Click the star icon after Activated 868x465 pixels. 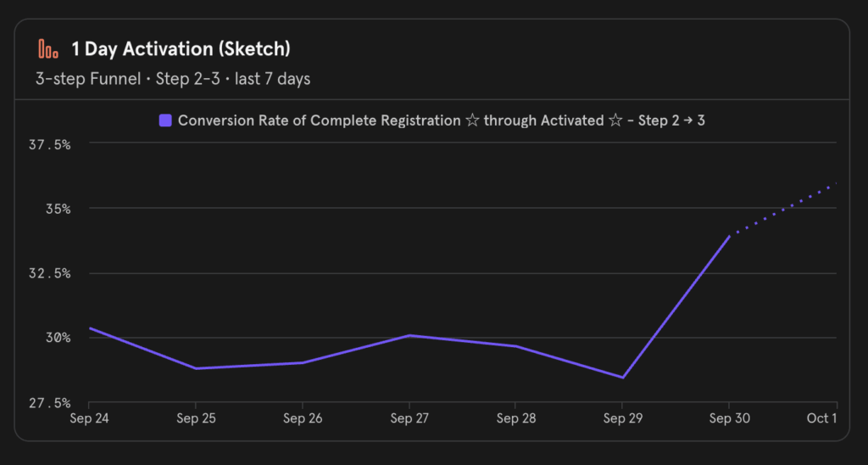615,120
